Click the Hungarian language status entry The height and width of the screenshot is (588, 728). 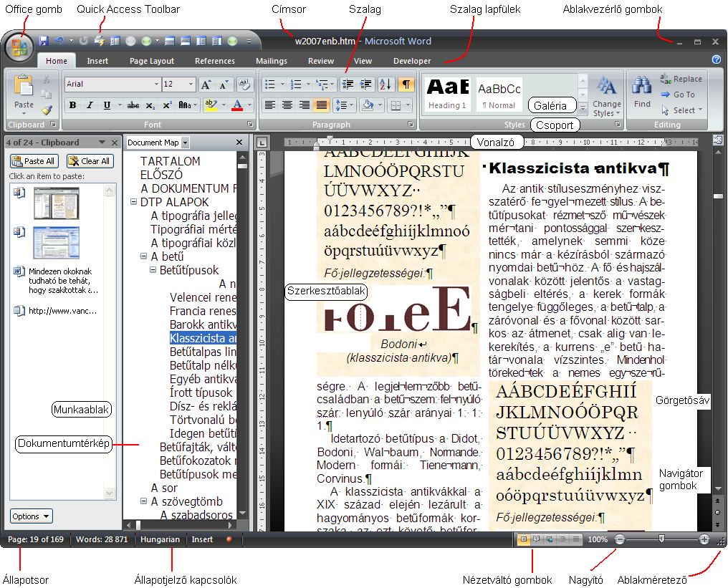click(x=161, y=539)
